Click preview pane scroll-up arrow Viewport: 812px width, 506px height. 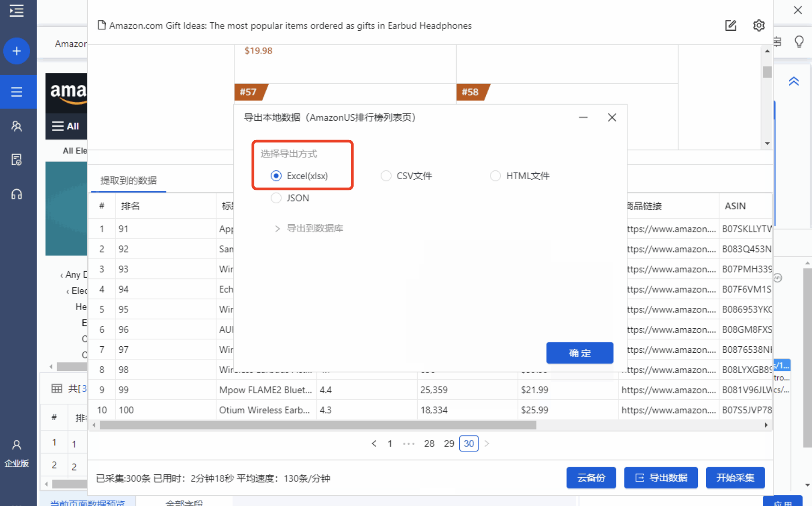(x=767, y=51)
